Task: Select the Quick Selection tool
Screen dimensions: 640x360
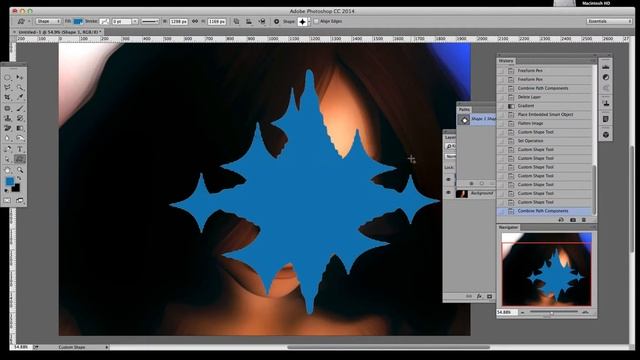Action: (x=20, y=87)
